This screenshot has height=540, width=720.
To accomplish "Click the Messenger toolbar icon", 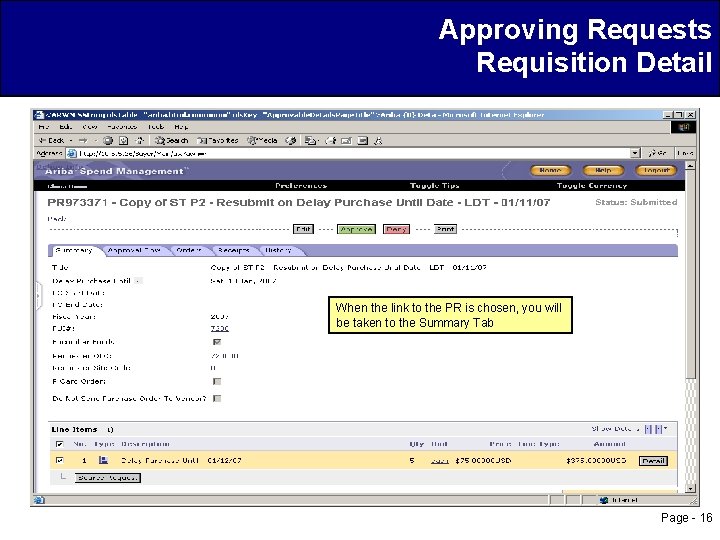I will (x=378, y=141).
